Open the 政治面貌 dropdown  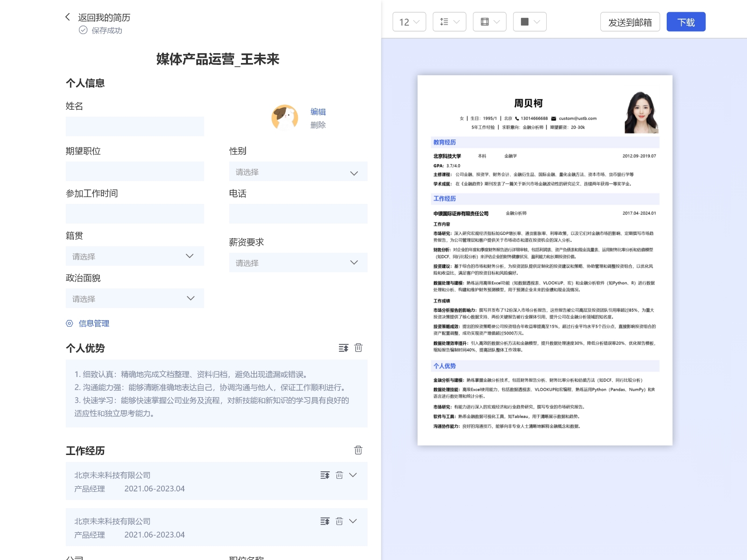[x=134, y=299]
